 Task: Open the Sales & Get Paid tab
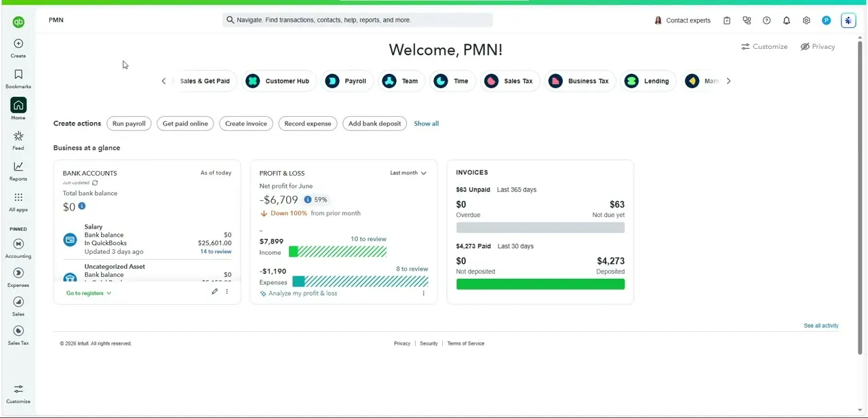tap(205, 81)
